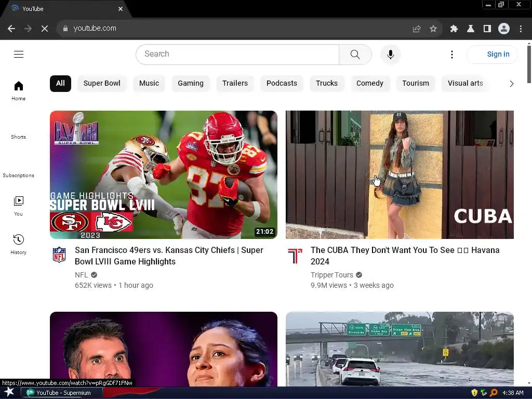Select the All filter chip
The height and width of the screenshot is (399, 532).
tap(60, 84)
